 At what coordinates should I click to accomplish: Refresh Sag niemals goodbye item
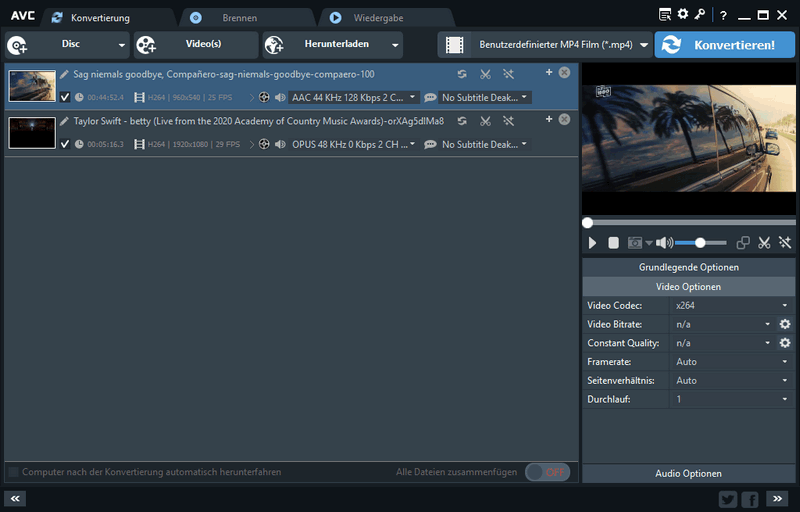(x=462, y=74)
